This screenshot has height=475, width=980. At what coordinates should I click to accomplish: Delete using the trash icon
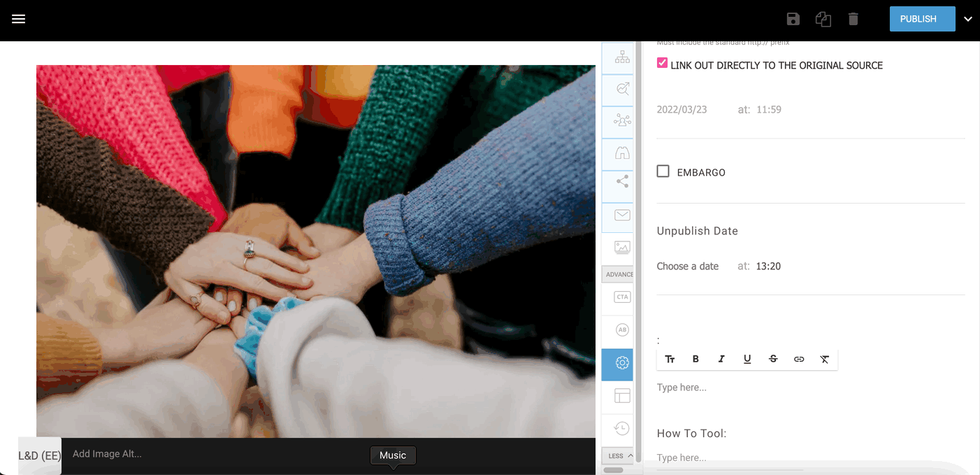pos(853,19)
